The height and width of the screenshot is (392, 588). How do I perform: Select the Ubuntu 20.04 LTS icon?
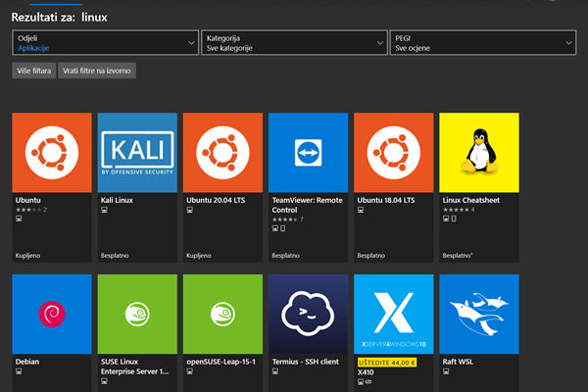(x=223, y=152)
